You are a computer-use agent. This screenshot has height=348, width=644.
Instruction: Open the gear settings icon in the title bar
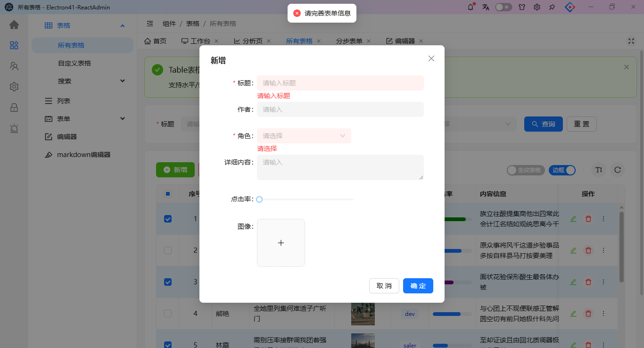point(537,7)
